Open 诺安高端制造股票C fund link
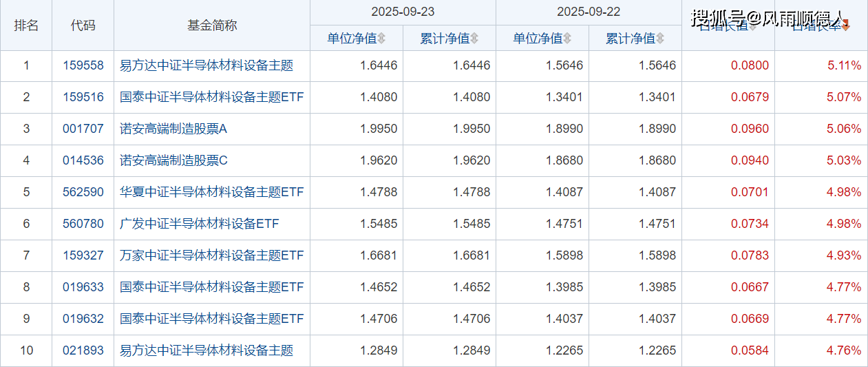Screen dimensions: 868x367 [x=173, y=160]
